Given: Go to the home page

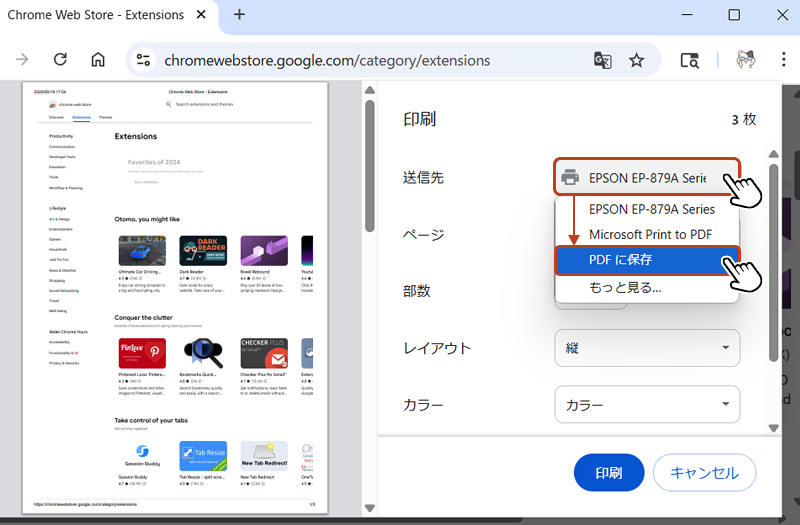Looking at the screenshot, I should click(98, 60).
